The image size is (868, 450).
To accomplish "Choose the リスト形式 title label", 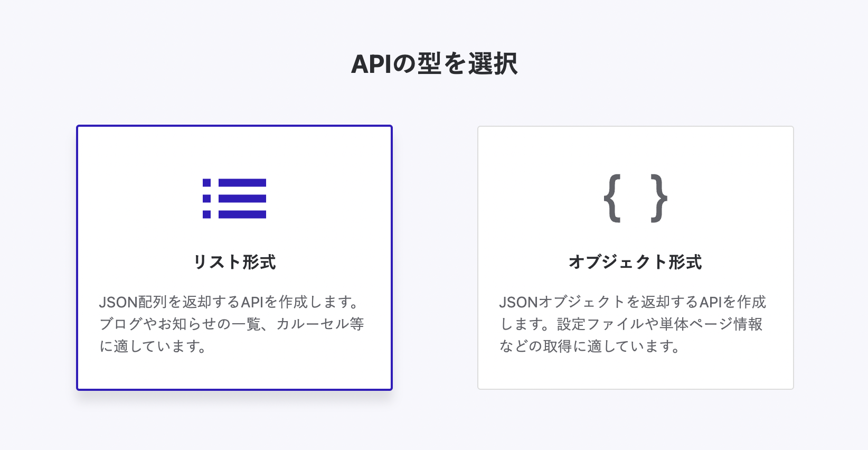I will 234,262.
